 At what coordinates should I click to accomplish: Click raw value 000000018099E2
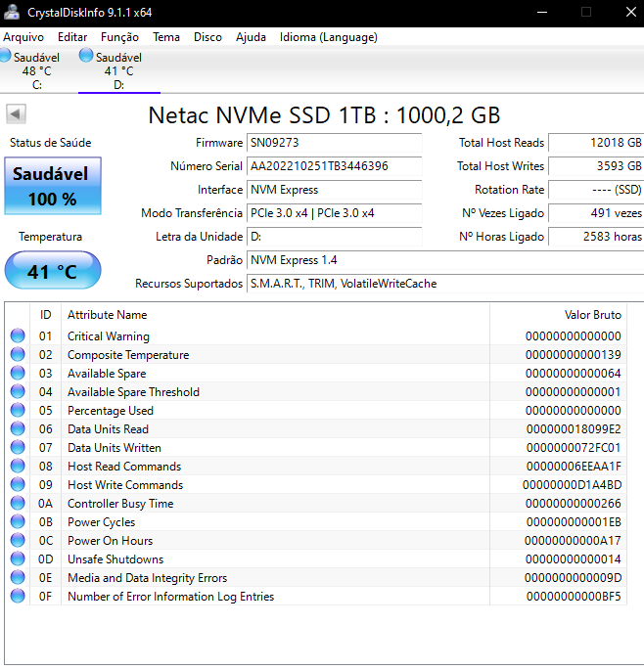point(574,429)
